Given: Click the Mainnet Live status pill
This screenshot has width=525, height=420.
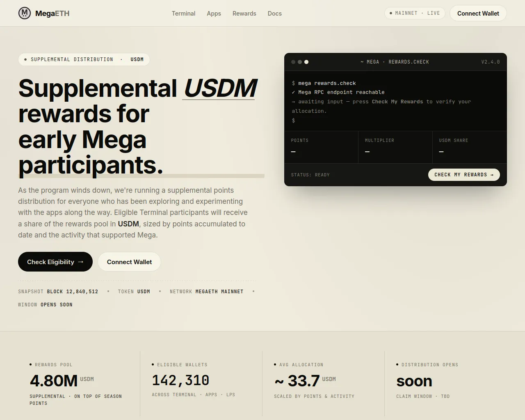Looking at the screenshot, I should point(415,13).
